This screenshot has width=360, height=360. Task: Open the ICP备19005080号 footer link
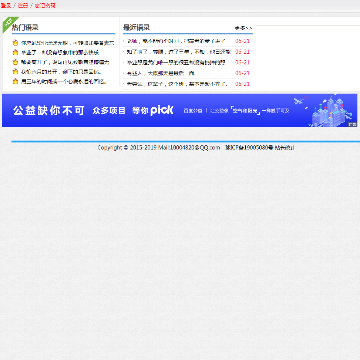pyautogui.click(x=249, y=147)
